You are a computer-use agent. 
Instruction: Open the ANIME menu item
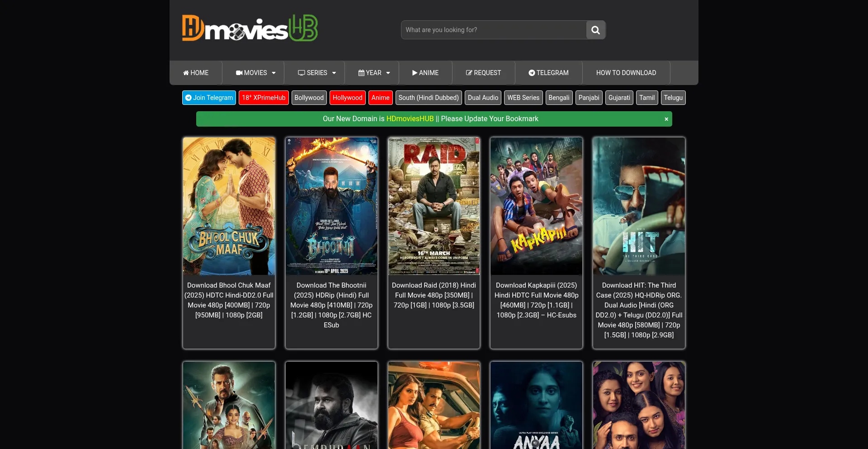coord(425,73)
